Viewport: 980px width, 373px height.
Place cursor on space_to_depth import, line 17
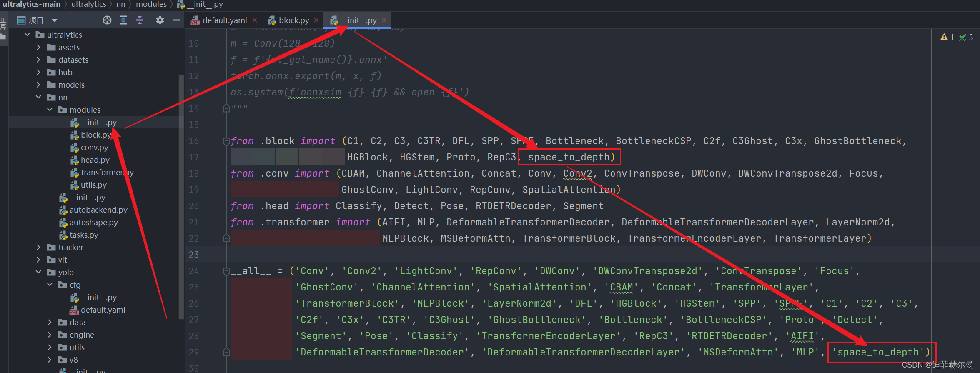pos(569,157)
